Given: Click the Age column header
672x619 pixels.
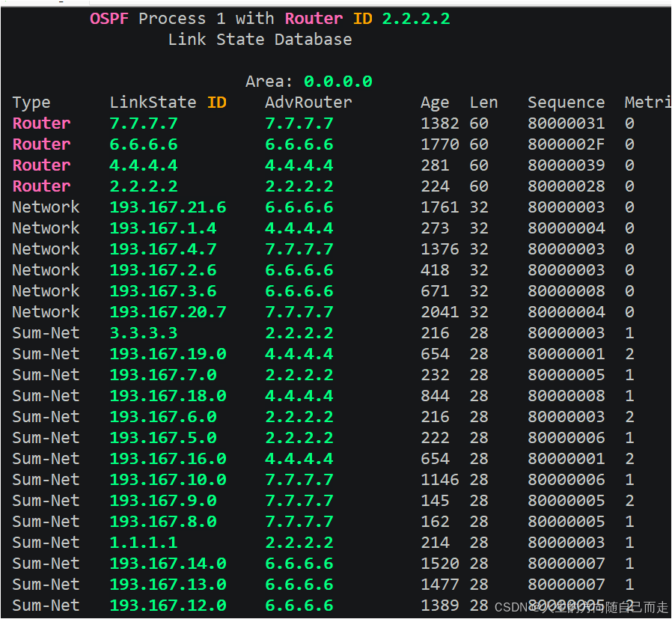Looking at the screenshot, I should click(x=435, y=102).
